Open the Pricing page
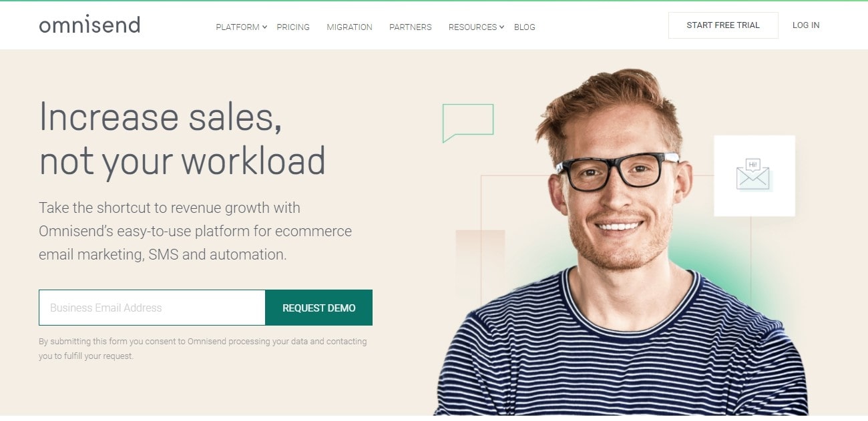 (293, 27)
